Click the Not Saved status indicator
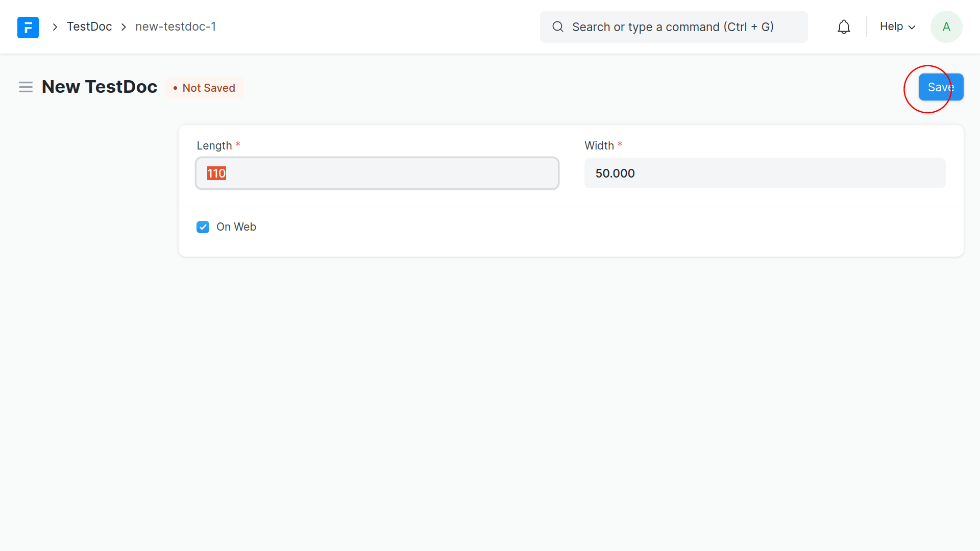Screen dimensions: 980x551 pos(205,88)
